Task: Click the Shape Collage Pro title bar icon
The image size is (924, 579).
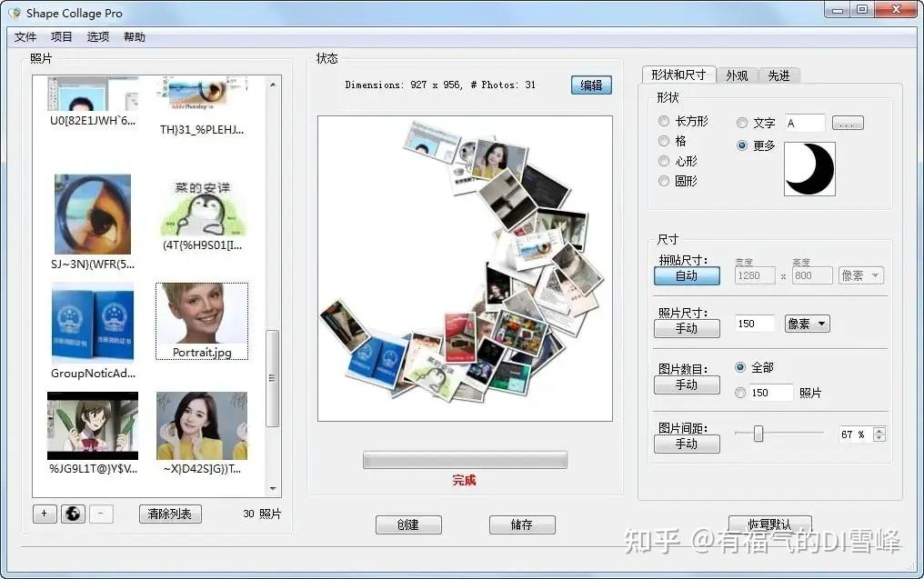Action: pos(13,12)
